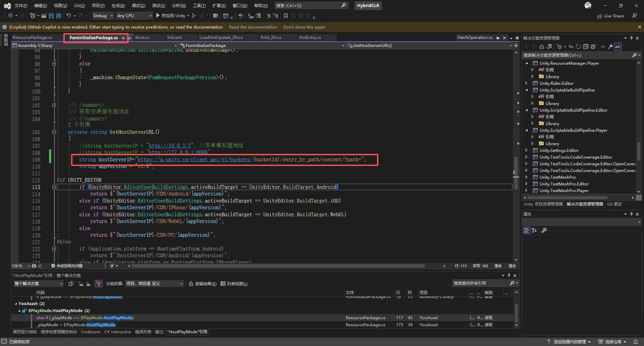Viewport: 644px width, 346px height.
Task: Open the Debug configuration dropdown
Action: tap(103, 16)
